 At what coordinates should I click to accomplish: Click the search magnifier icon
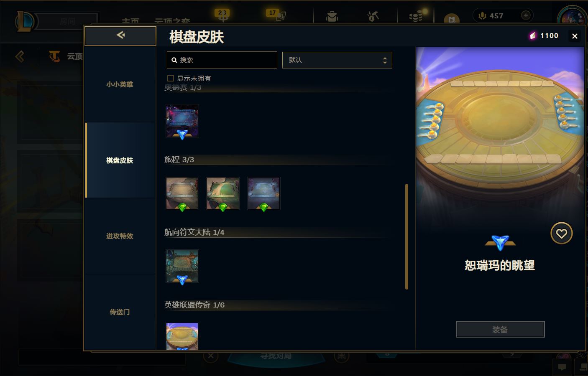point(174,60)
